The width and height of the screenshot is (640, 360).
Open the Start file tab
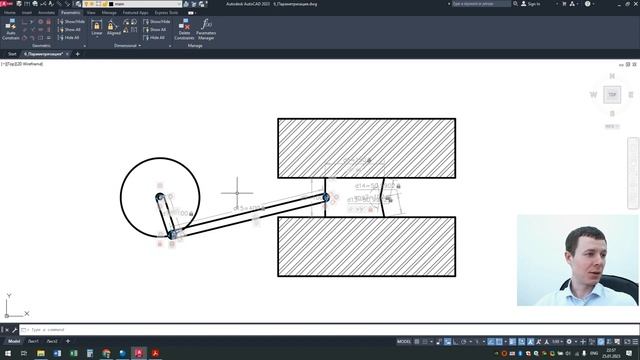click(x=12, y=54)
